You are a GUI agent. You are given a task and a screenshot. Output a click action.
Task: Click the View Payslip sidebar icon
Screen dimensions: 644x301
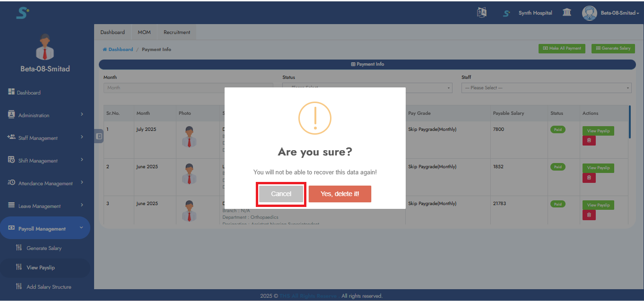(x=19, y=267)
